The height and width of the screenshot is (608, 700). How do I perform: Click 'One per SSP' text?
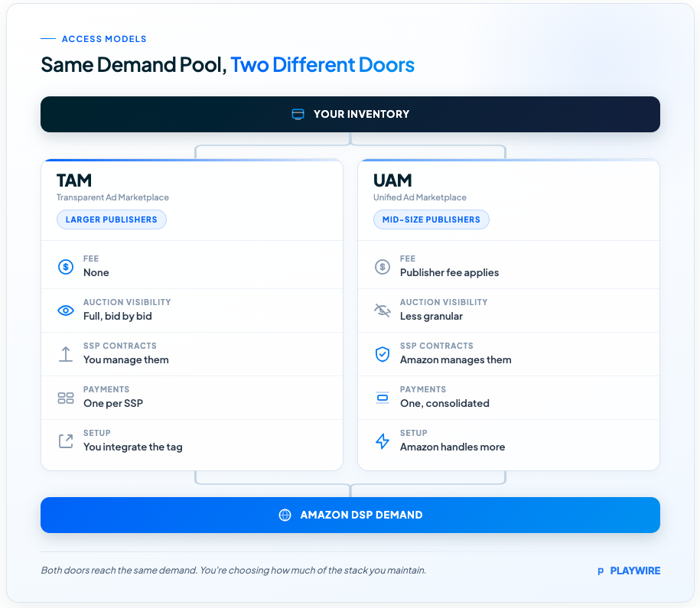click(x=113, y=404)
